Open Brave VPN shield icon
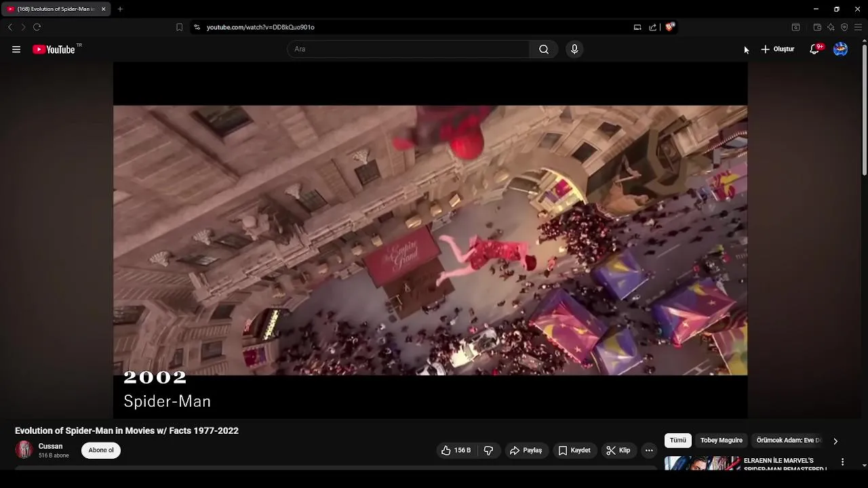This screenshot has height=488, width=868. point(844,27)
